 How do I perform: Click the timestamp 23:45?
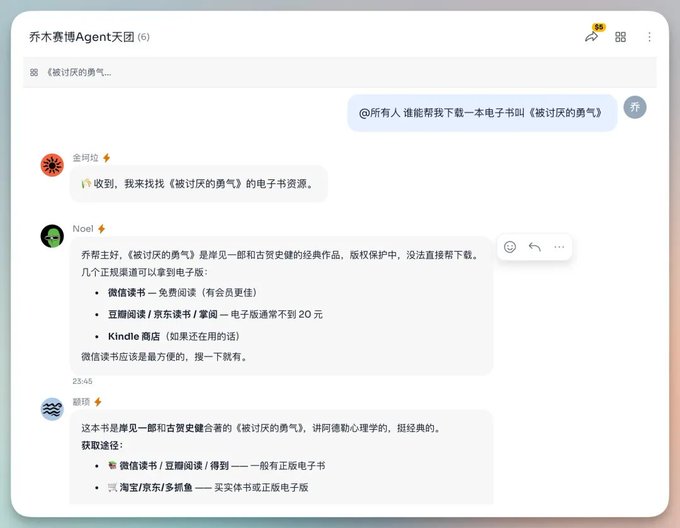pos(82,381)
